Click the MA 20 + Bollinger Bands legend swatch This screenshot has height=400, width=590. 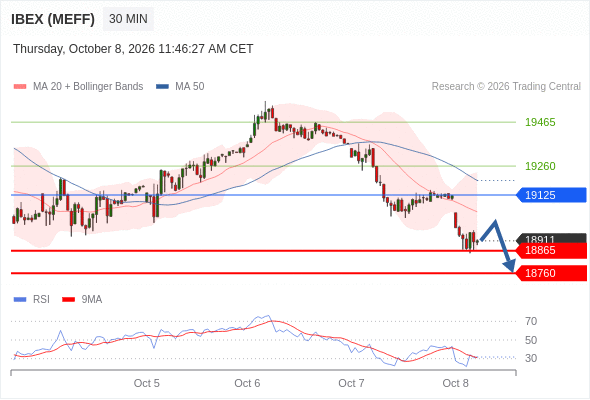tap(20, 87)
